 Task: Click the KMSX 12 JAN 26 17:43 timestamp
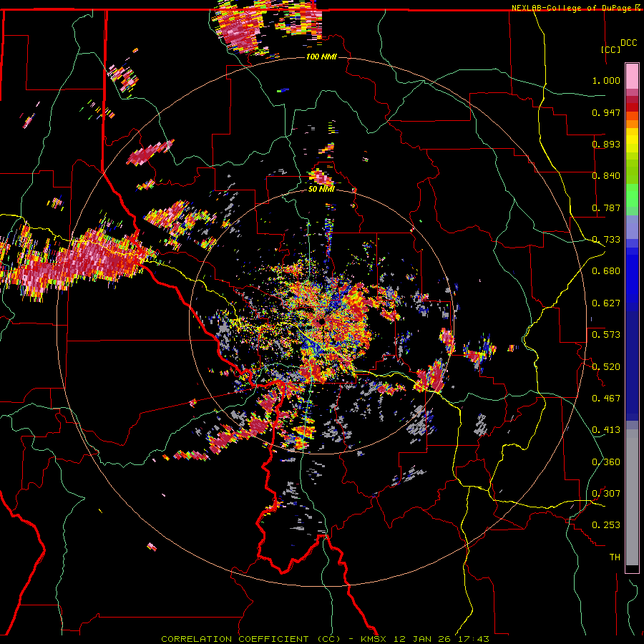pos(424,639)
